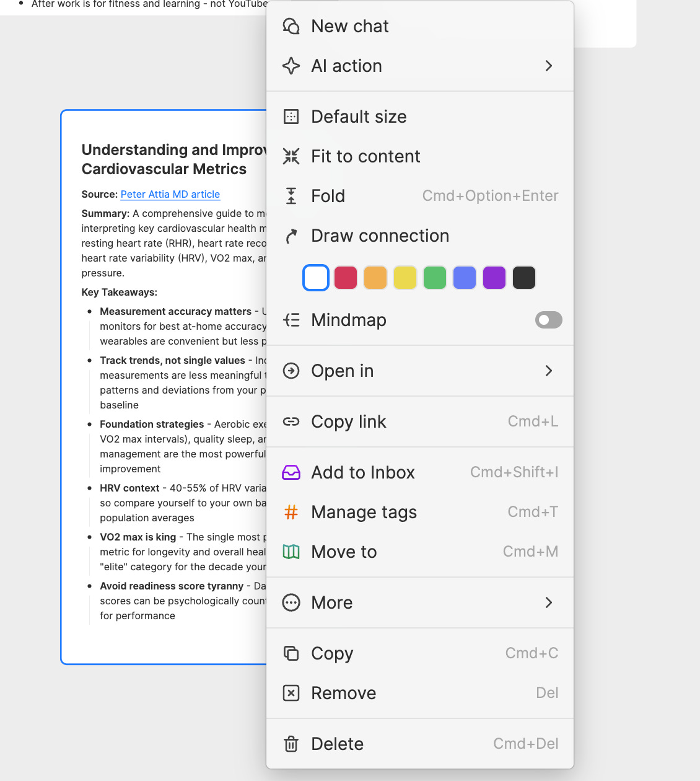Click the AI action sparkle icon
This screenshot has height=781, width=700.
291,66
